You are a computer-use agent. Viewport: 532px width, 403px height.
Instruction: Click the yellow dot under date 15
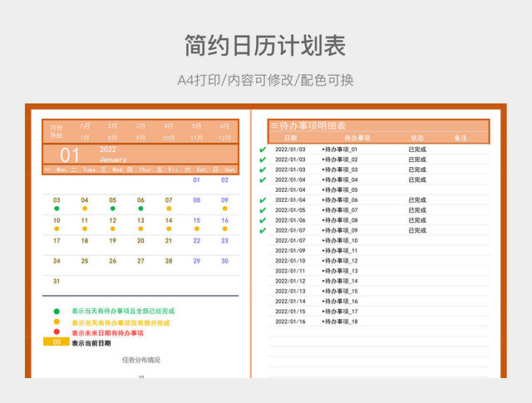197,229
